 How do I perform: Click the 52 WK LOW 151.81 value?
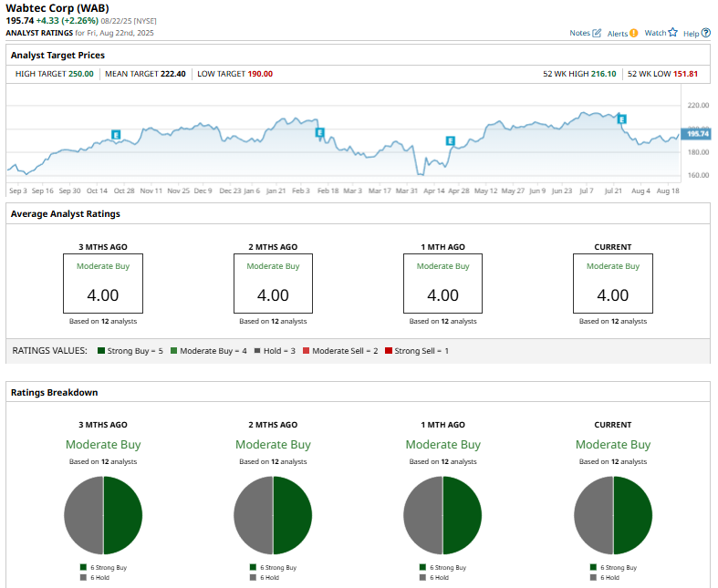pos(685,74)
